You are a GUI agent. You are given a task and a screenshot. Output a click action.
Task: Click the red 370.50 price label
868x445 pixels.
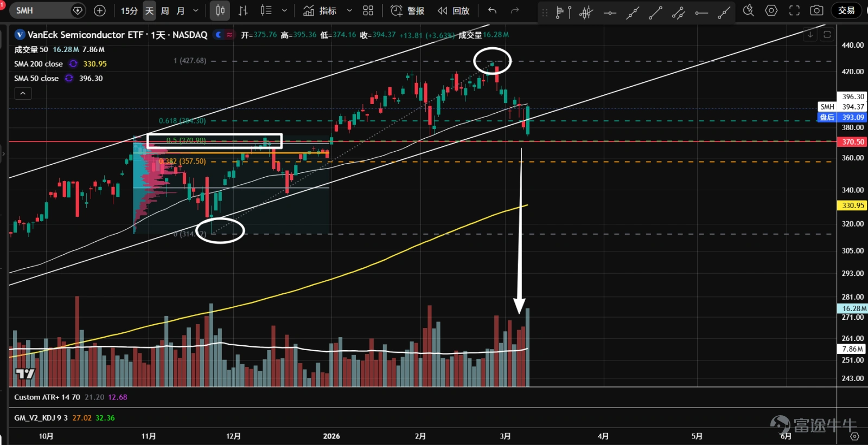(x=853, y=142)
